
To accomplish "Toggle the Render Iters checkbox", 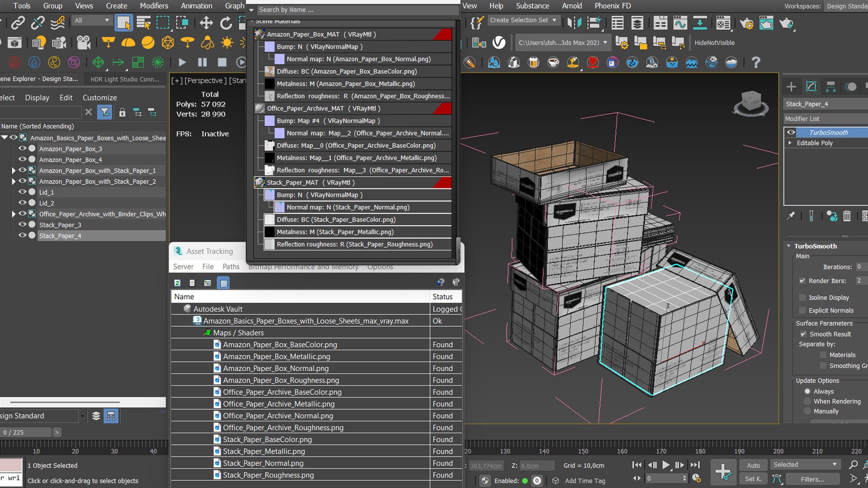I will pos(802,281).
